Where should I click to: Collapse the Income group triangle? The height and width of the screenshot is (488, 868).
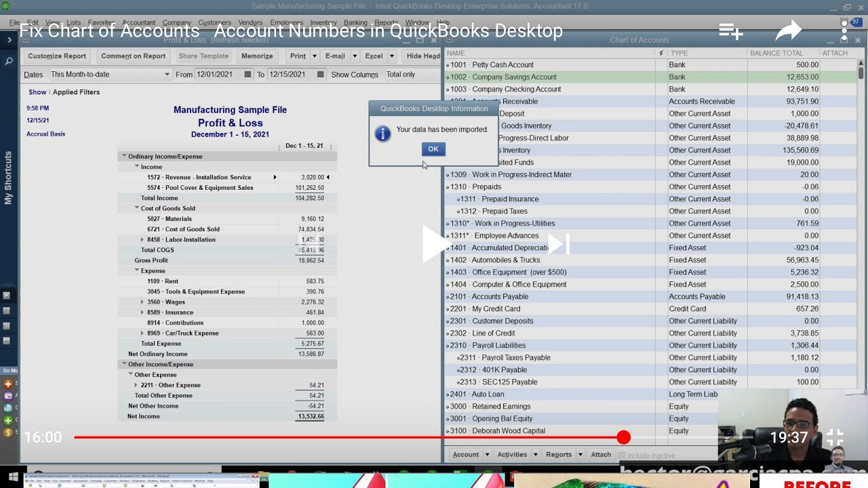tap(136, 167)
